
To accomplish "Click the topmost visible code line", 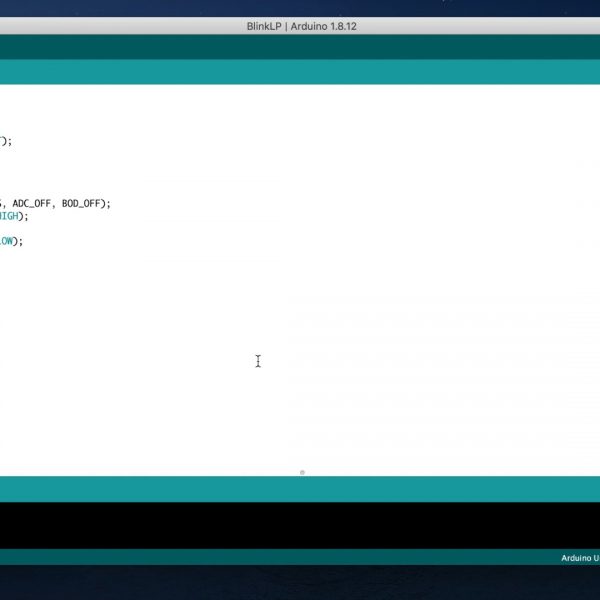I will tap(5, 141).
